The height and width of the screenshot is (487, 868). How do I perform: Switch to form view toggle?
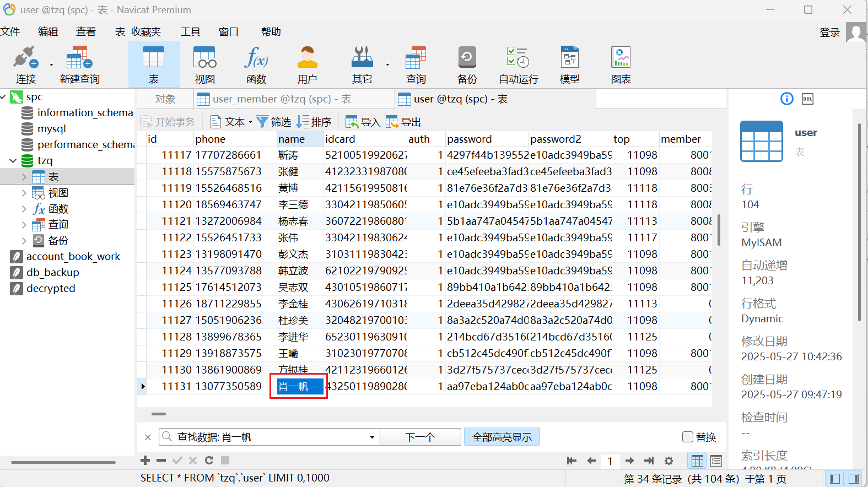(x=716, y=461)
